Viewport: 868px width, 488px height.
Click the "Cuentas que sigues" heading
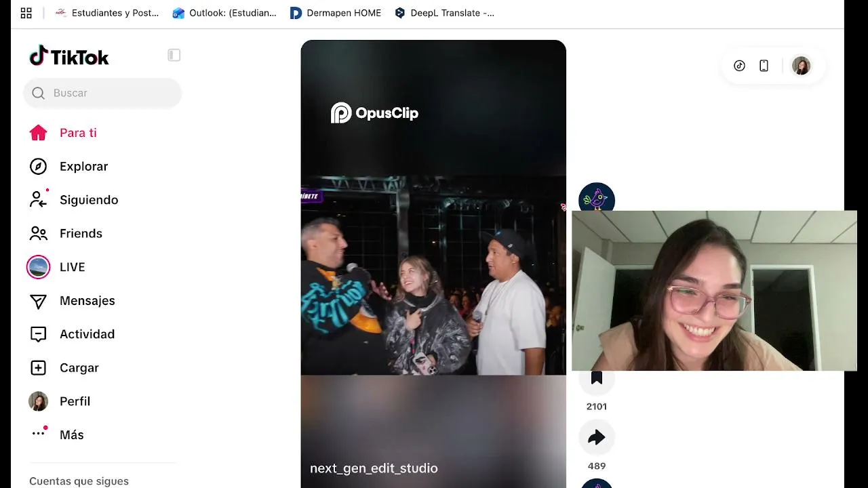click(x=79, y=481)
